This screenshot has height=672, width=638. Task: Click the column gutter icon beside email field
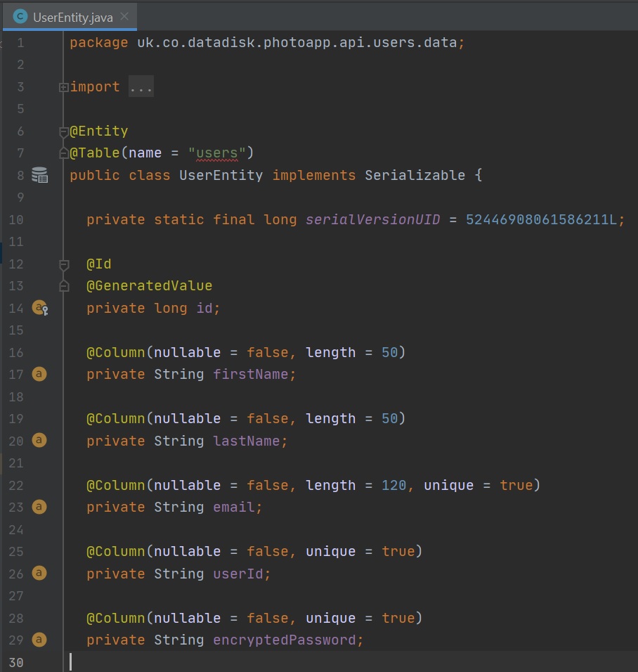click(39, 507)
